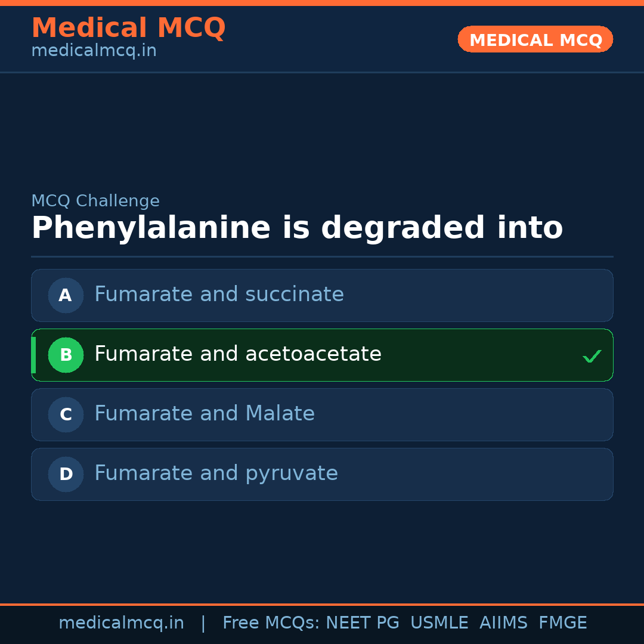Image resolution: width=644 pixels, height=644 pixels.
Task: Click the 'Free MCQs:' footer text
Action: 271,623
